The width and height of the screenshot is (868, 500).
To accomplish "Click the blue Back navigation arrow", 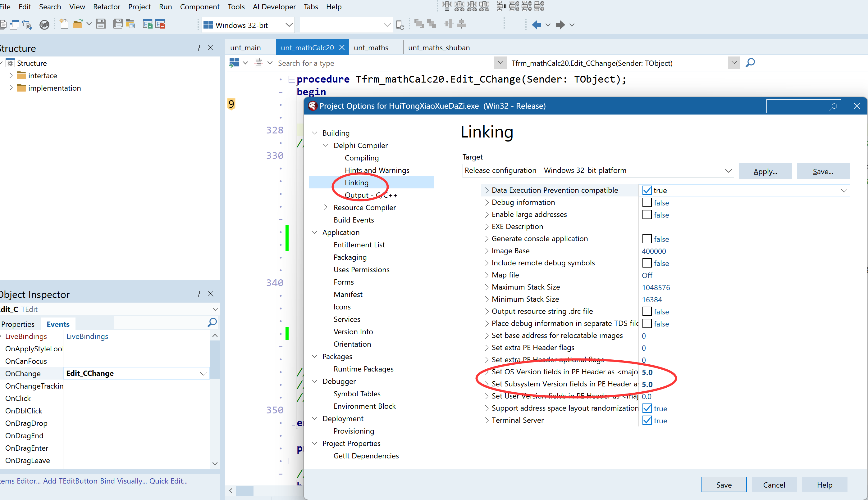I will pos(537,25).
